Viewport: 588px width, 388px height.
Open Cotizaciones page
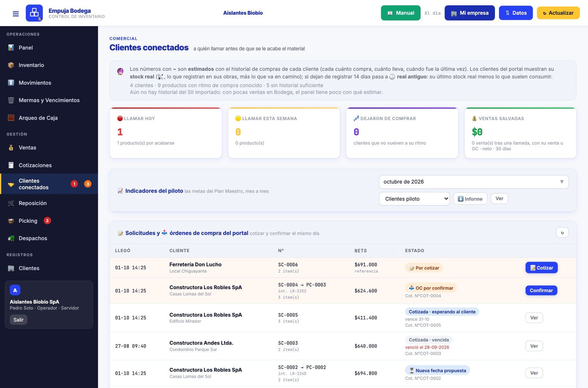click(49, 165)
